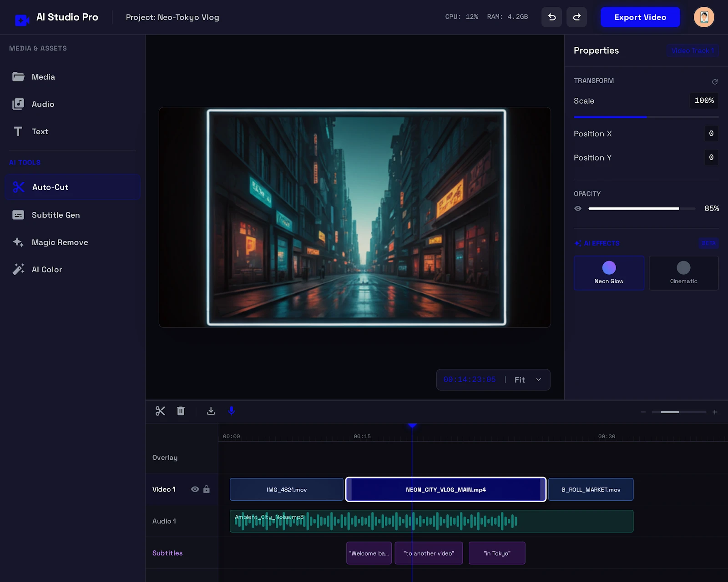Select the "to another video" subtitle block
728x582 pixels.
tap(429, 553)
